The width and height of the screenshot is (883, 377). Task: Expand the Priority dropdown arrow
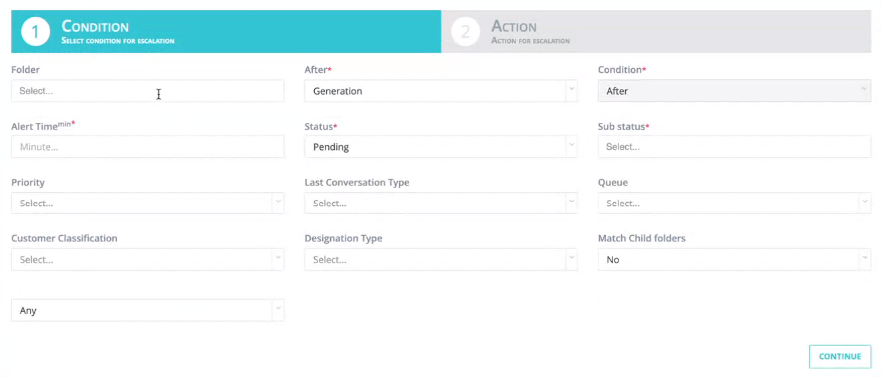278,203
